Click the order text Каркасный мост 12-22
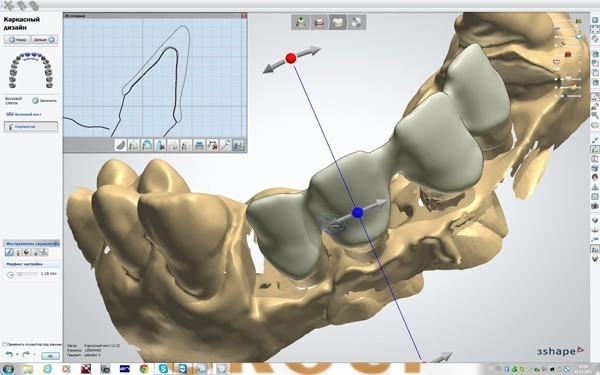 click(102, 346)
